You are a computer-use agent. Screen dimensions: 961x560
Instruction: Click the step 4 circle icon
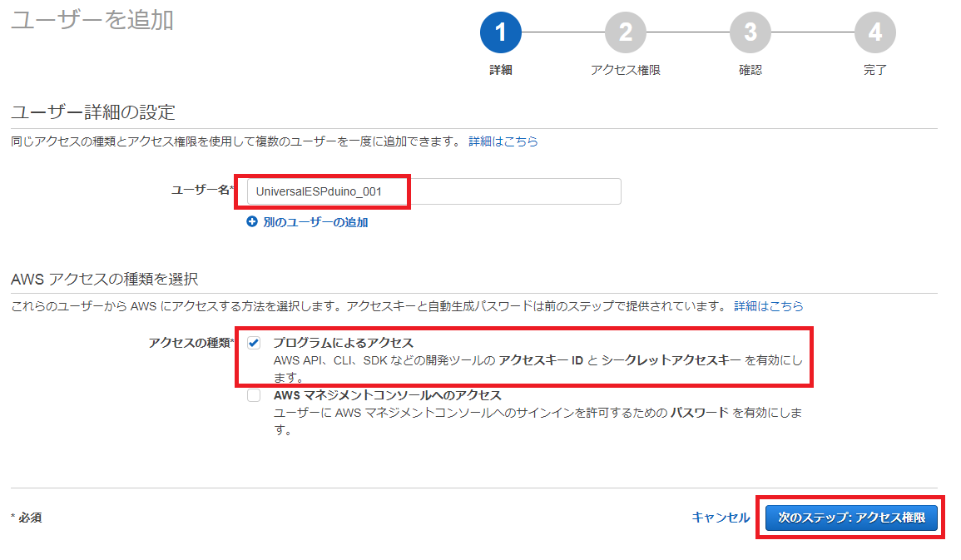[x=874, y=32]
